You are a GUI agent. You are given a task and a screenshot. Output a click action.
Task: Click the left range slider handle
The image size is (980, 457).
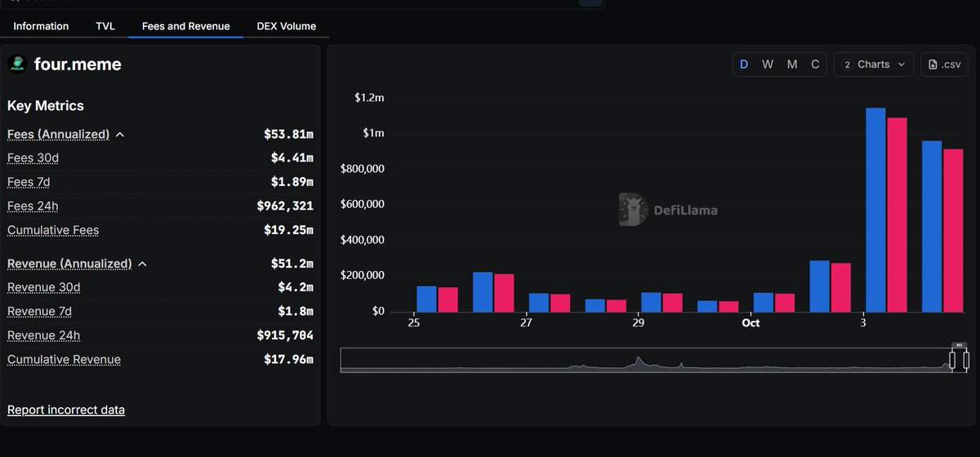(951, 360)
